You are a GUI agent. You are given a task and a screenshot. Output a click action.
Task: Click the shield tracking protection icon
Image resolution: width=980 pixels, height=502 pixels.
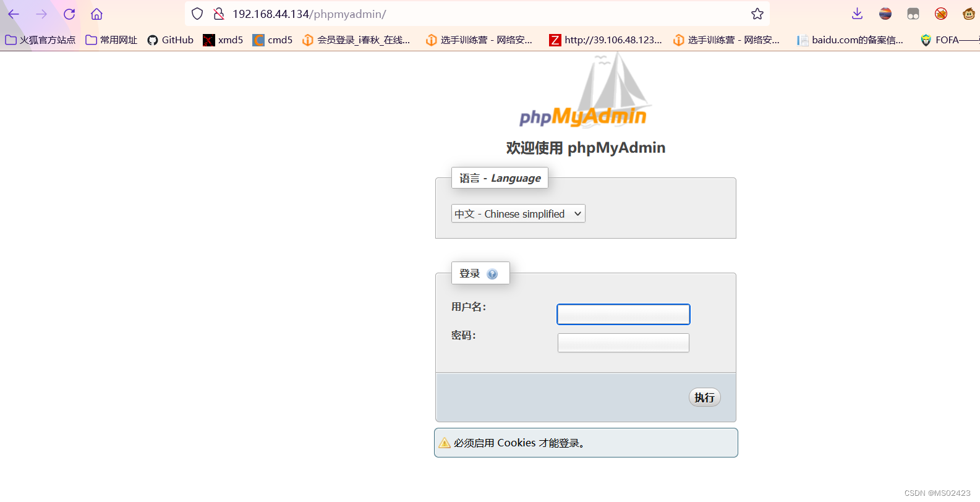[x=197, y=14]
